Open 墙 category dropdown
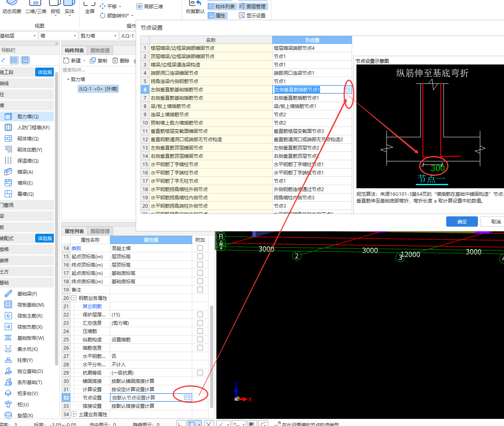 click(x=75, y=36)
